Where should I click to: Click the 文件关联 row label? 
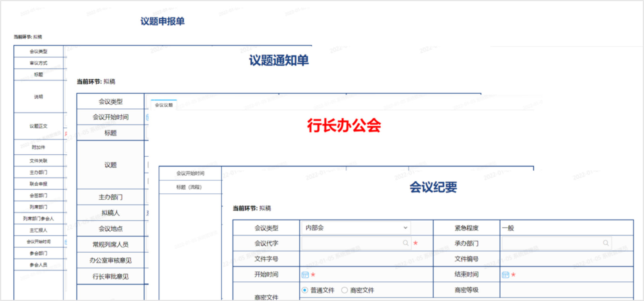tap(38, 161)
